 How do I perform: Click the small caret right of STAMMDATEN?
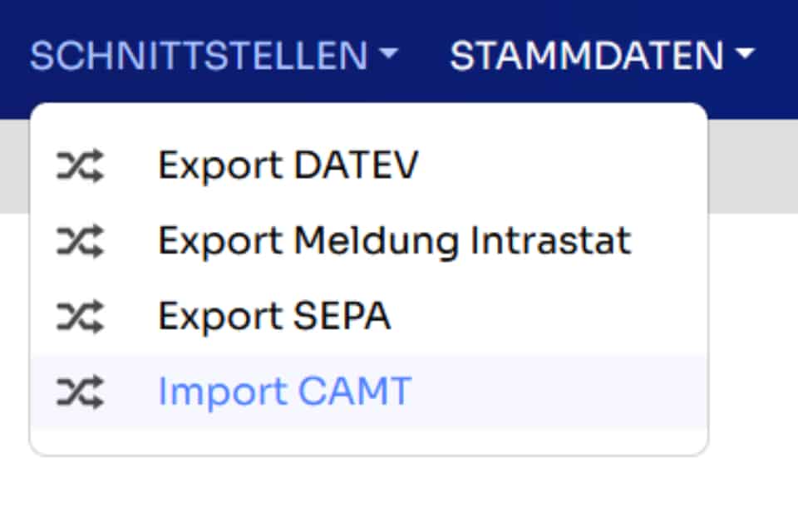point(746,53)
